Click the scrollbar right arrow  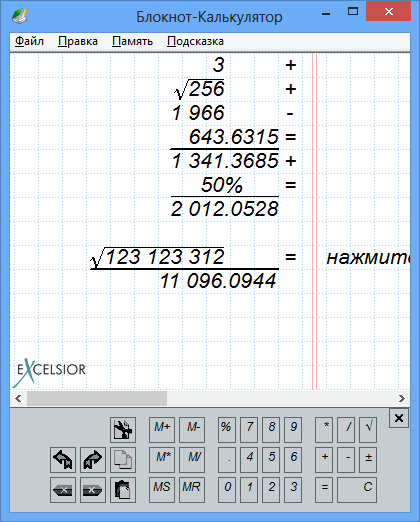pos(402,398)
